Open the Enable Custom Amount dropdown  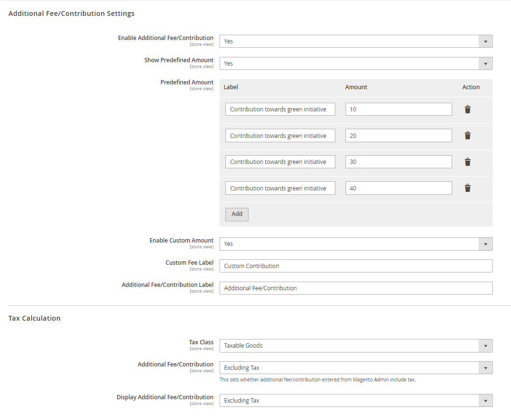coord(356,244)
